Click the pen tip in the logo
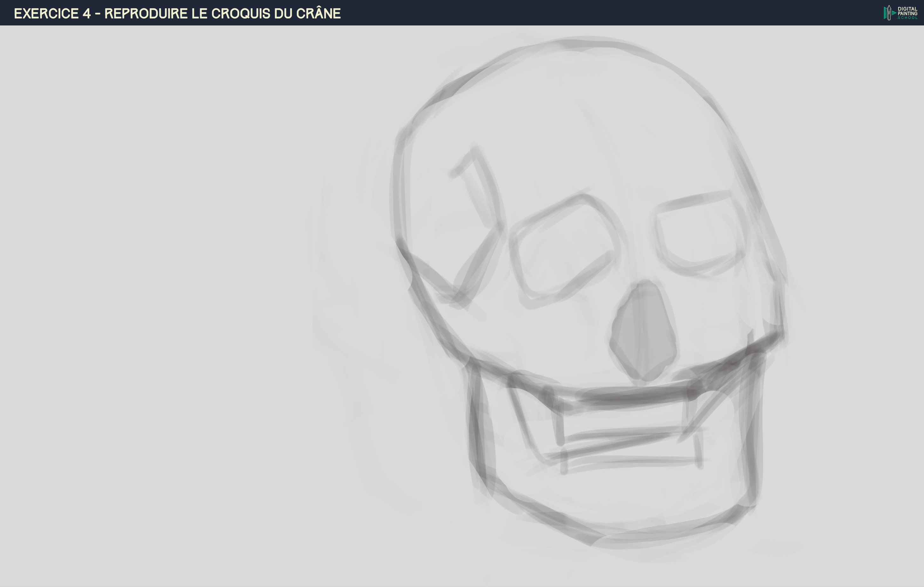 pyautogui.click(x=889, y=7)
